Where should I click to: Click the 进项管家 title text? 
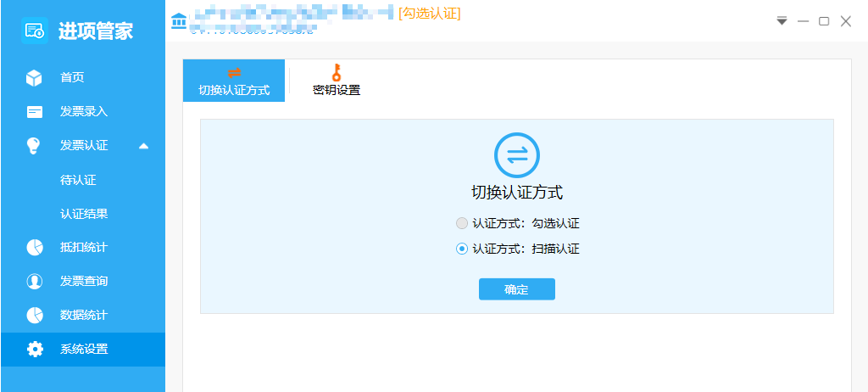pos(96,31)
